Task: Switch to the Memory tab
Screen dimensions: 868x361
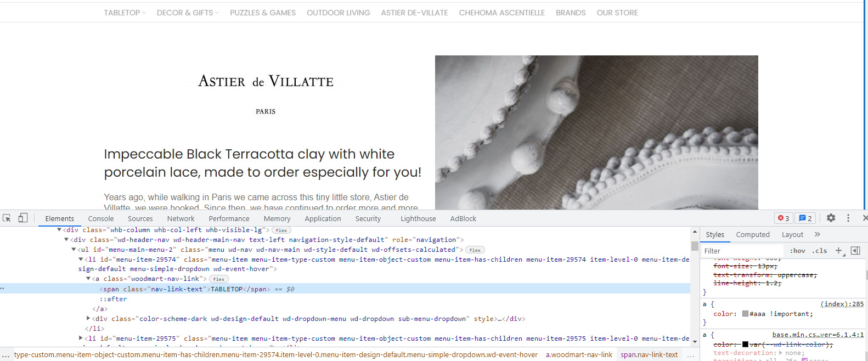Action: [277, 218]
